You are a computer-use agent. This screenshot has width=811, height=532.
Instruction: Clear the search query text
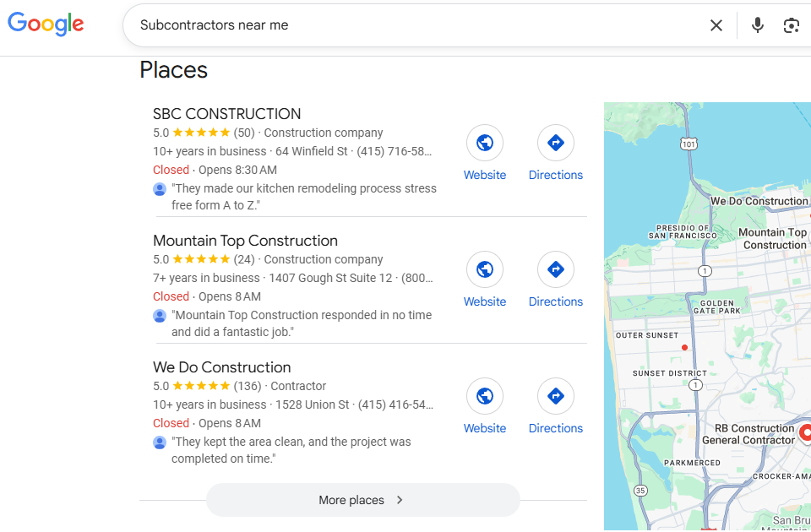pyautogui.click(x=716, y=25)
